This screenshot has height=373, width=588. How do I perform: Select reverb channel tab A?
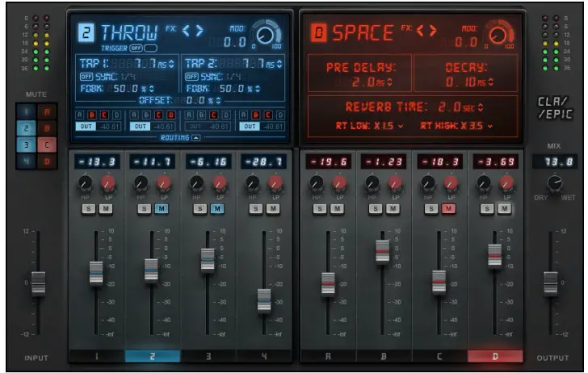pos(328,356)
